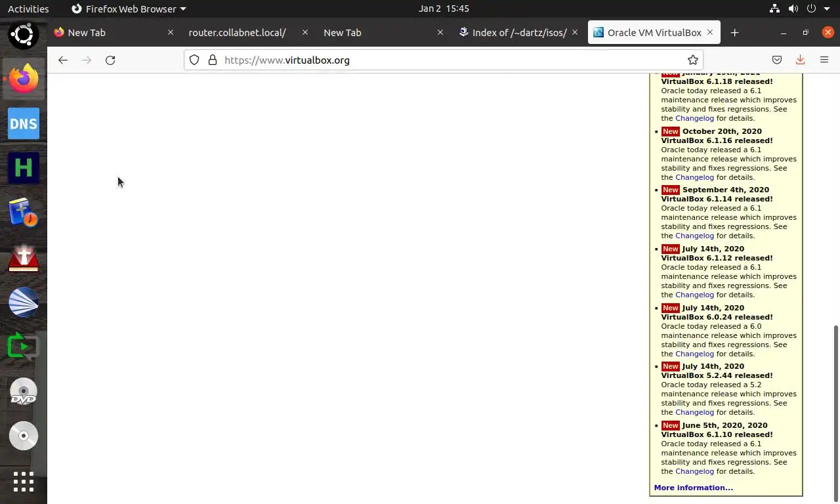
Task: Select the Oracle VM VirtualBox tab
Action: pyautogui.click(x=654, y=32)
